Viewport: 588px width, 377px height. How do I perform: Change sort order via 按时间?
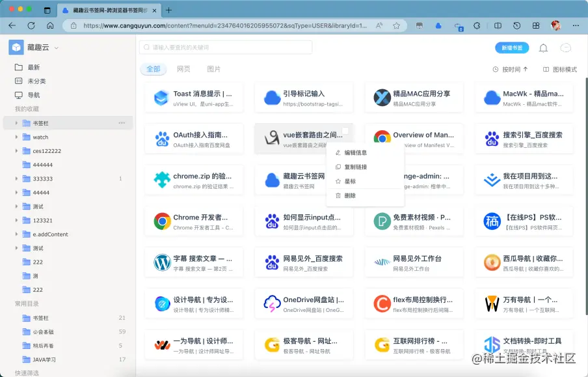[x=511, y=70]
